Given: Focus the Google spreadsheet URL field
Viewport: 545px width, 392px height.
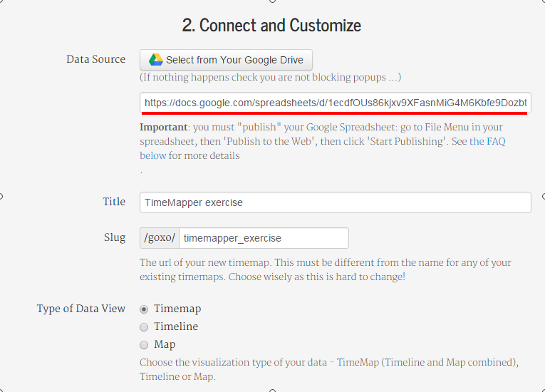Looking at the screenshot, I should 336,103.
